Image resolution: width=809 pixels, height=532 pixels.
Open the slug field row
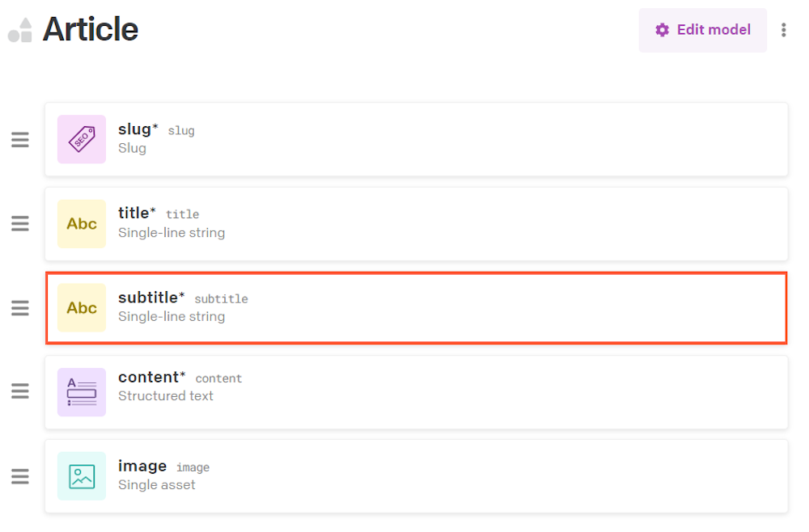click(417, 139)
